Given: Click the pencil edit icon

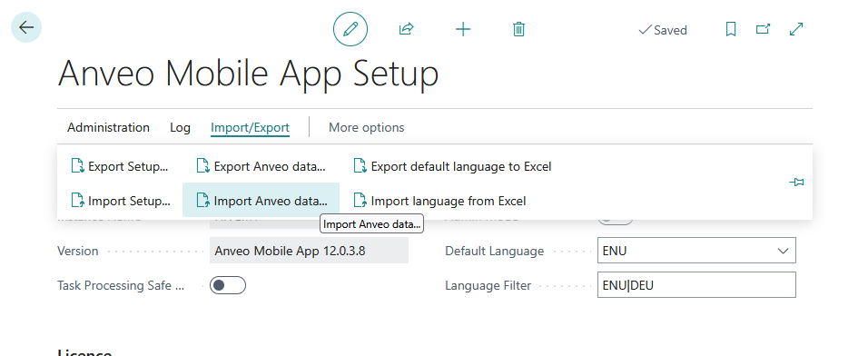Looking at the screenshot, I should [350, 29].
